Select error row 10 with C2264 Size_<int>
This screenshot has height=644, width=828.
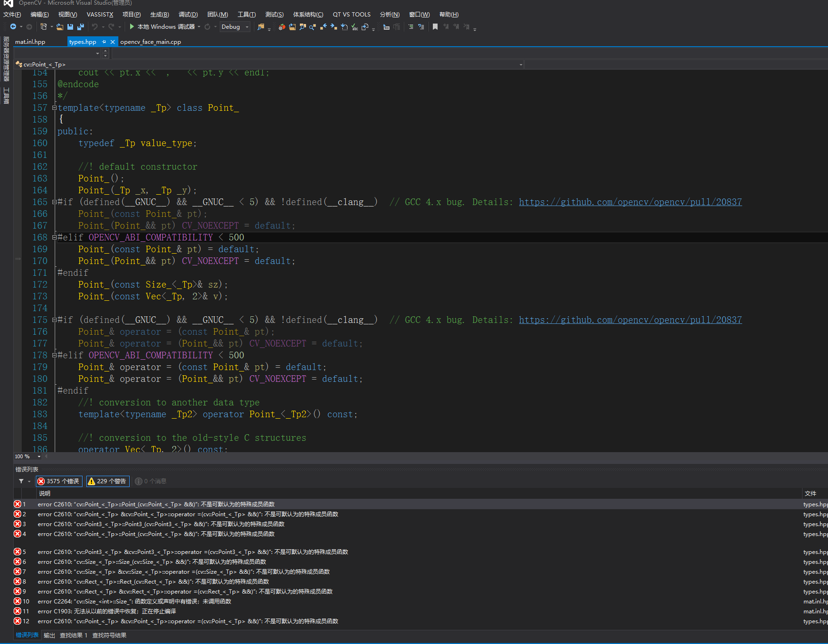[421, 602]
